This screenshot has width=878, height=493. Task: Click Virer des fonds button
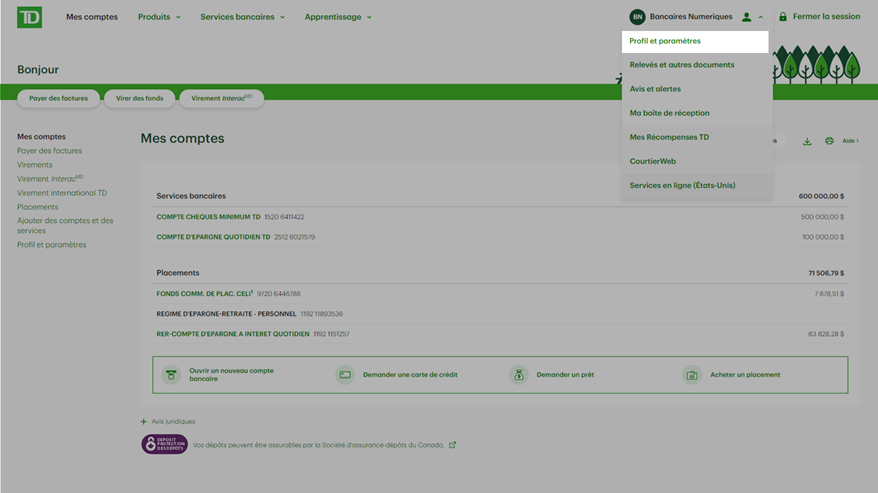pos(139,99)
